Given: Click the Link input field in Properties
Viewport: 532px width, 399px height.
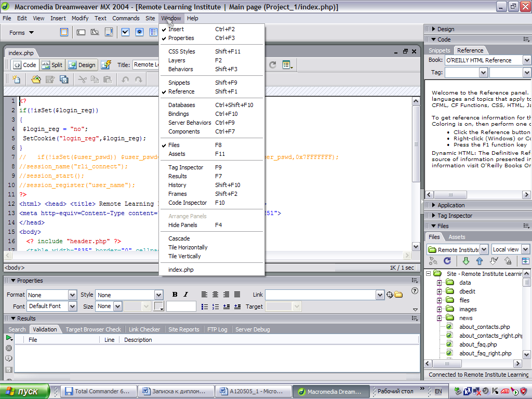Looking at the screenshot, I should point(320,295).
